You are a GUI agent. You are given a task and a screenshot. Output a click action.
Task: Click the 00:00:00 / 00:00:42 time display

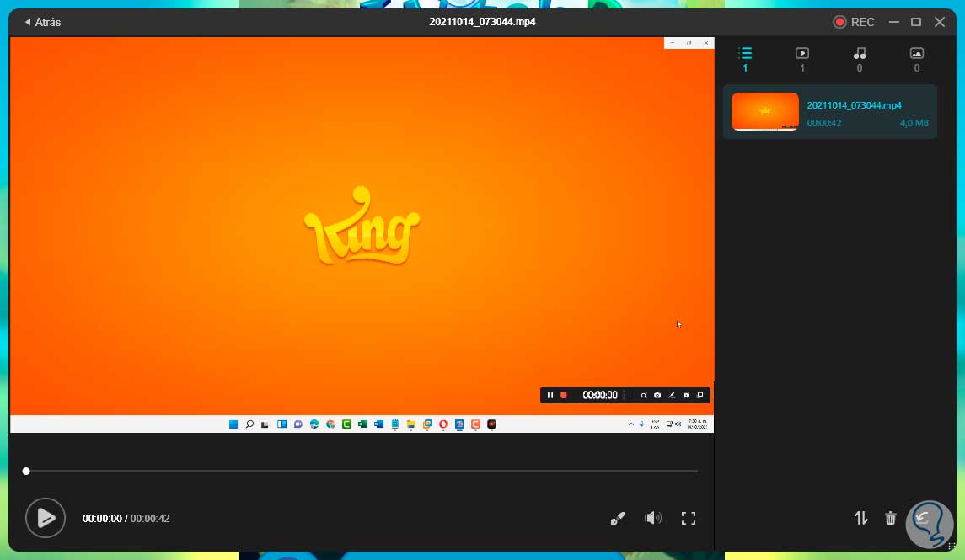126,518
